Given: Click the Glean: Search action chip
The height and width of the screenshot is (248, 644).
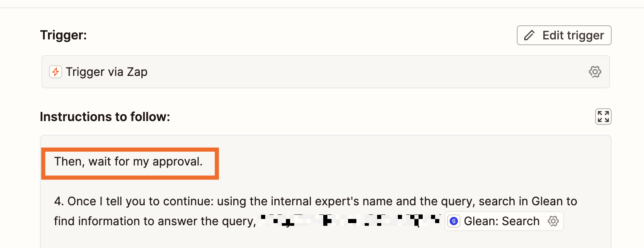Looking at the screenshot, I should 504,221.
